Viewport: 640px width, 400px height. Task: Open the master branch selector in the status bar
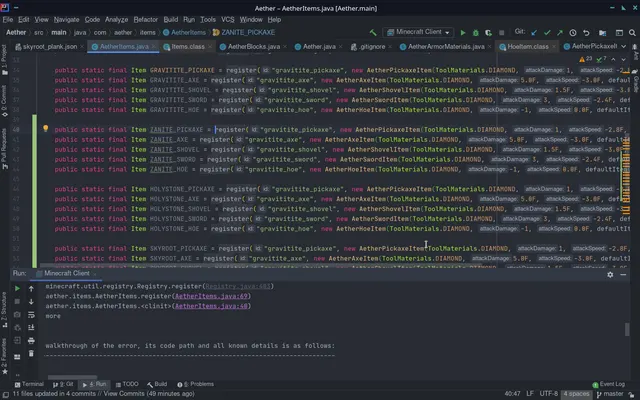610,394
